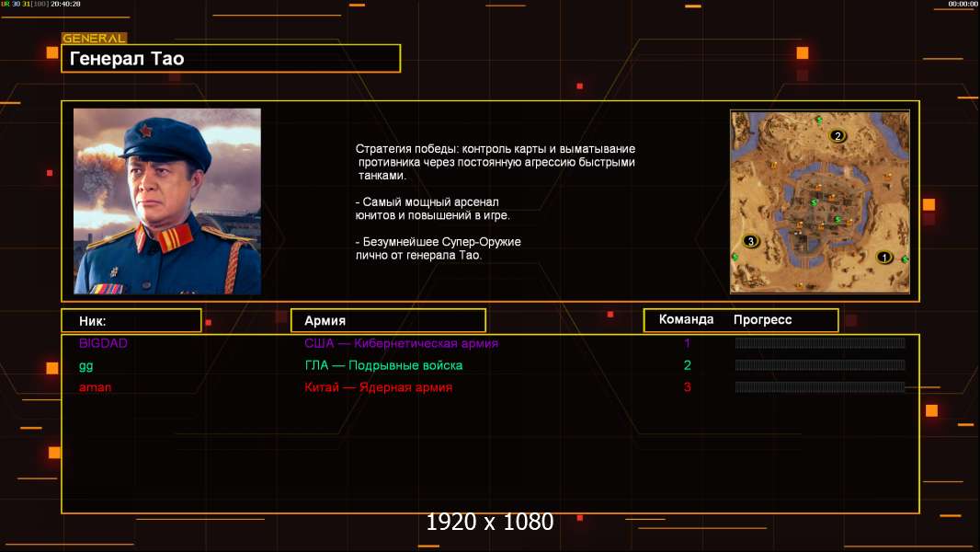Click team number 1 for BIGDAD
The width and height of the screenshot is (980, 552).
(x=687, y=343)
